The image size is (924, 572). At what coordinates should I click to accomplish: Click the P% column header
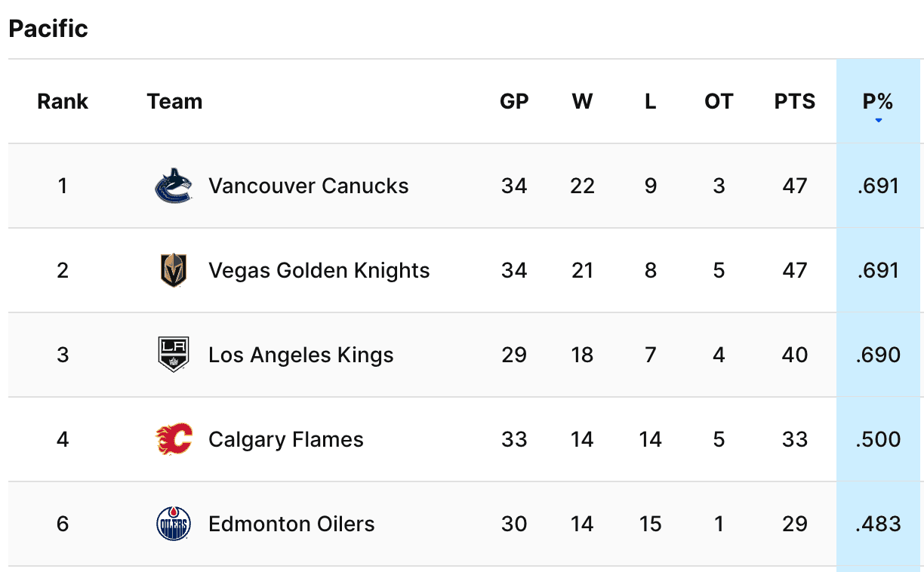[x=878, y=101]
